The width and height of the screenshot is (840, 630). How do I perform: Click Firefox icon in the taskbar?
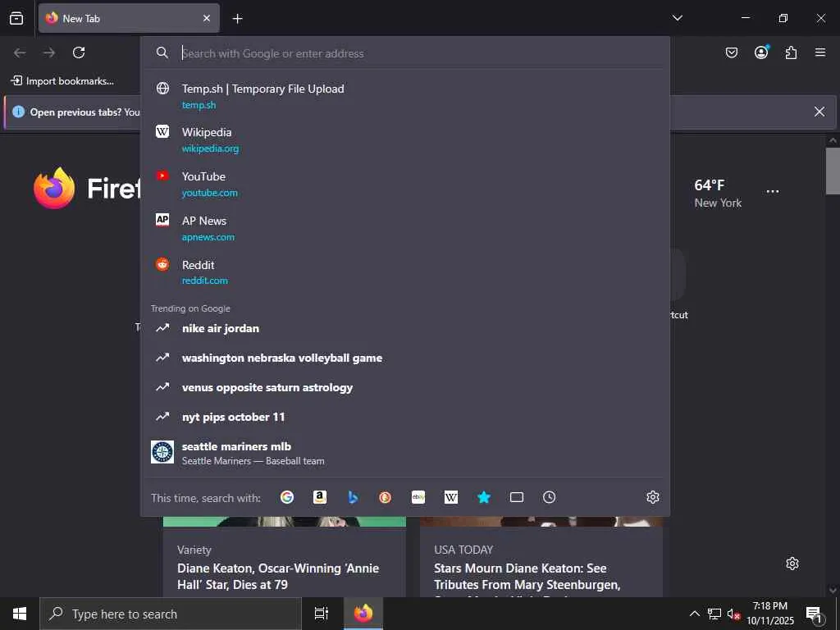[x=363, y=614]
